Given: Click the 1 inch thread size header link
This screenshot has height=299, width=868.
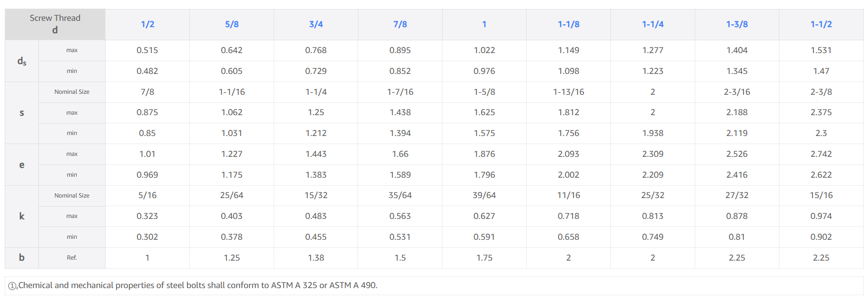Looking at the screenshot, I should click(x=484, y=24).
